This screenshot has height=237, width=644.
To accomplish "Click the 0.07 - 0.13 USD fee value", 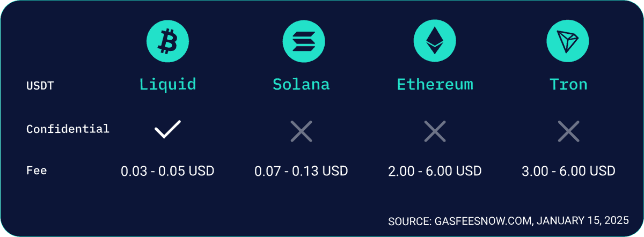I will tap(301, 171).
